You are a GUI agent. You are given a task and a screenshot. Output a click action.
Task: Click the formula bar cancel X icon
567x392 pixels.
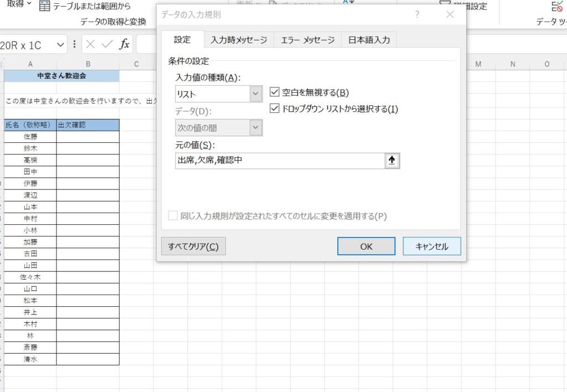(x=91, y=44)
